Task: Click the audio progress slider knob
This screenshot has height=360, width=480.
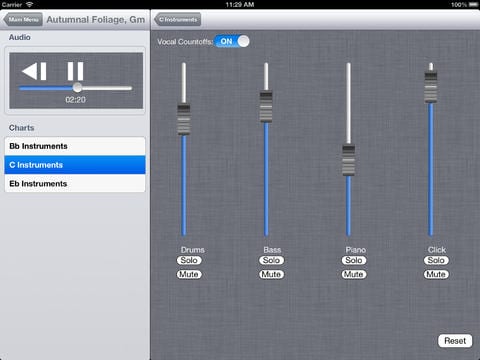Action: [x=77, y=88]
